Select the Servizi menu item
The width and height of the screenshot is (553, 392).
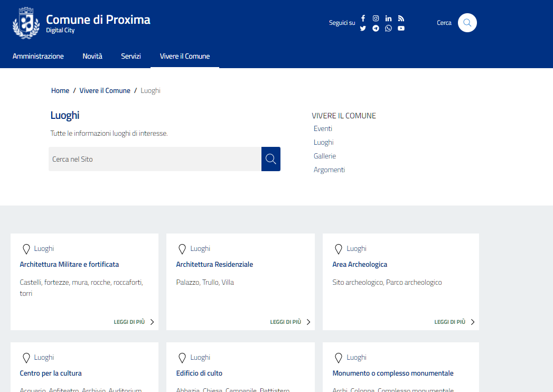tap(130, 57)
